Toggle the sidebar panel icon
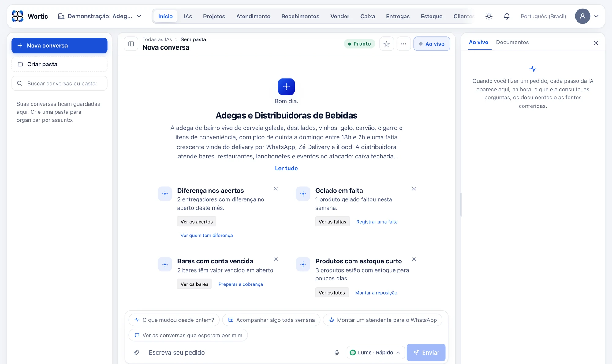Screen dimensions: 612x364 (131, 44)
